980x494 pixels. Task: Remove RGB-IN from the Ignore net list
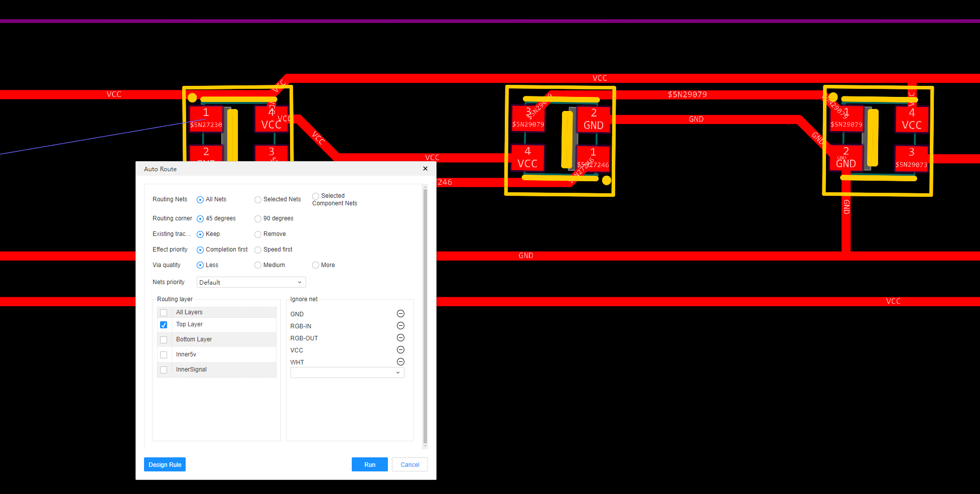(x=400, y=325)
